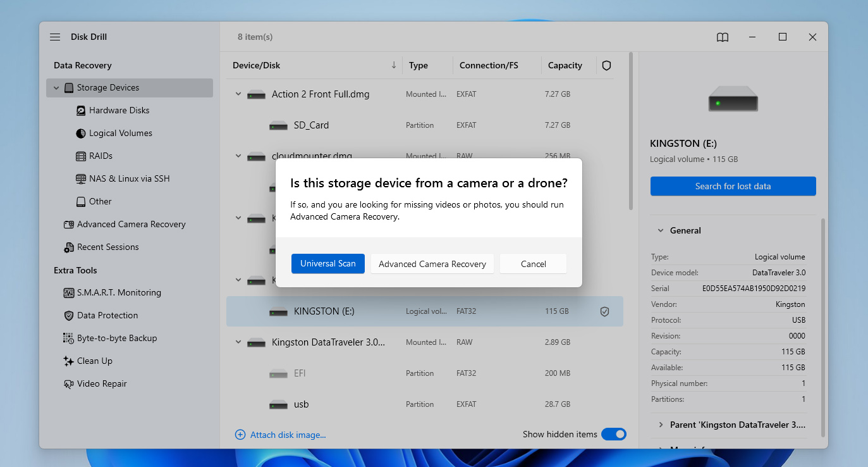This screenshot has width=868, height=467.
Task: Click the book help icon in title bar
Action: point(722,37)
